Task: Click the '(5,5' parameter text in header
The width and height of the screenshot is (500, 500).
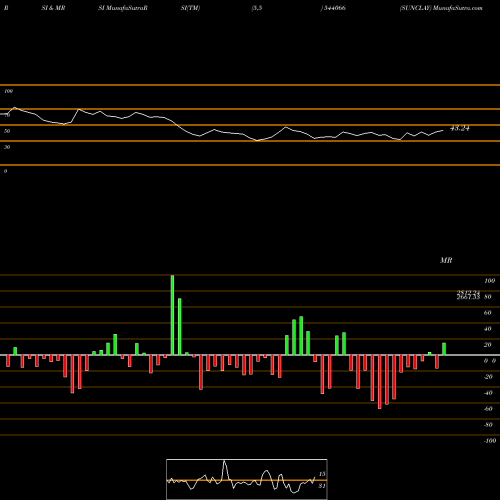Action: pyautogui.click(x=257, y=8)
